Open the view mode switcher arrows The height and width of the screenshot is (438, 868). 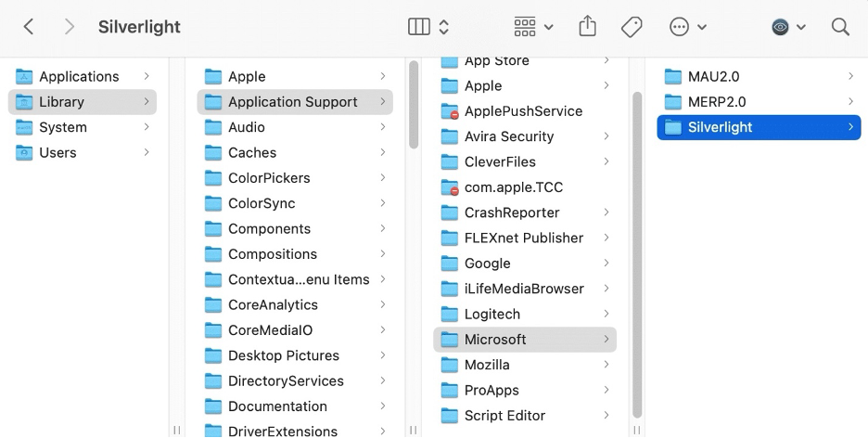pyautogui.click(x=443, y=27)
